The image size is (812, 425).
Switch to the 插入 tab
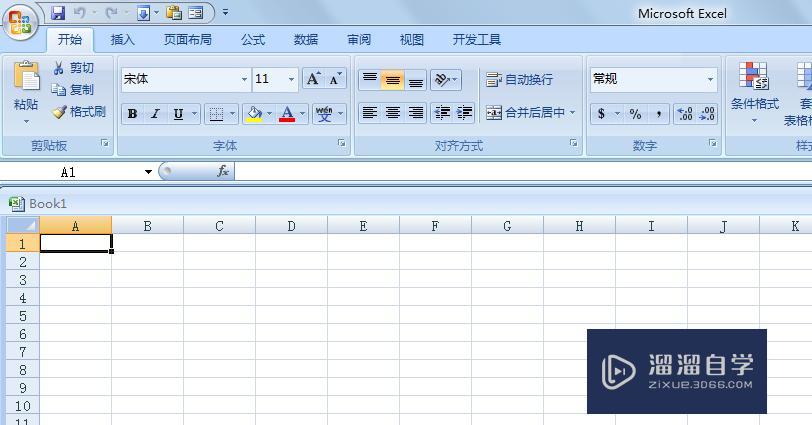point(123,40)
